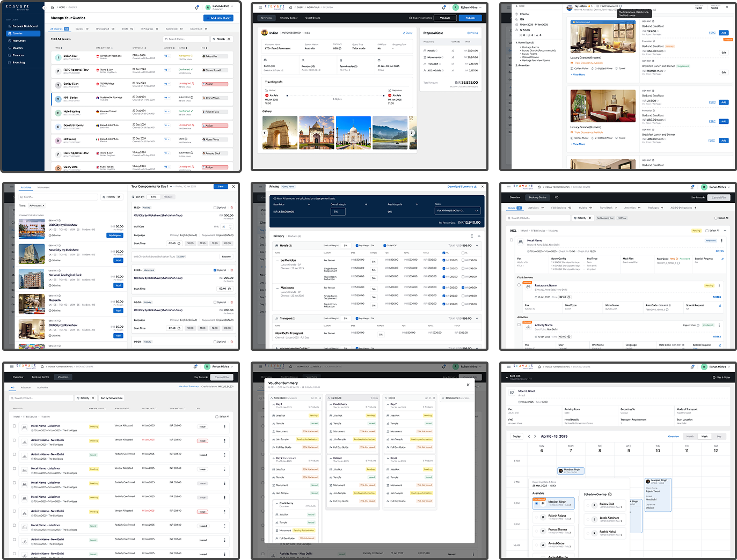Toggle Rep Margin checkbox in Hotels (2) header
Image resolution: width=737 pixels, height=560 pixels.
pos(357,246)
